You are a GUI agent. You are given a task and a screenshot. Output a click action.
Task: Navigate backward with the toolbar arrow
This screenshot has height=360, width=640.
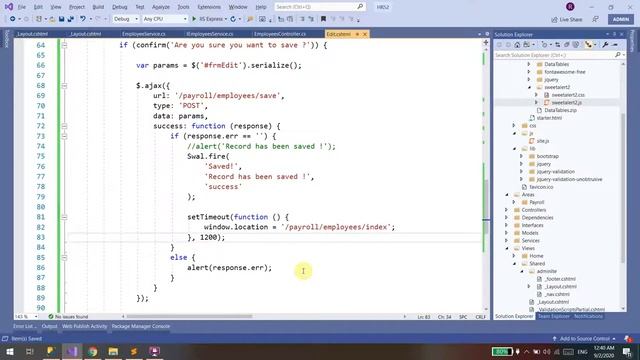coord(13,19)
